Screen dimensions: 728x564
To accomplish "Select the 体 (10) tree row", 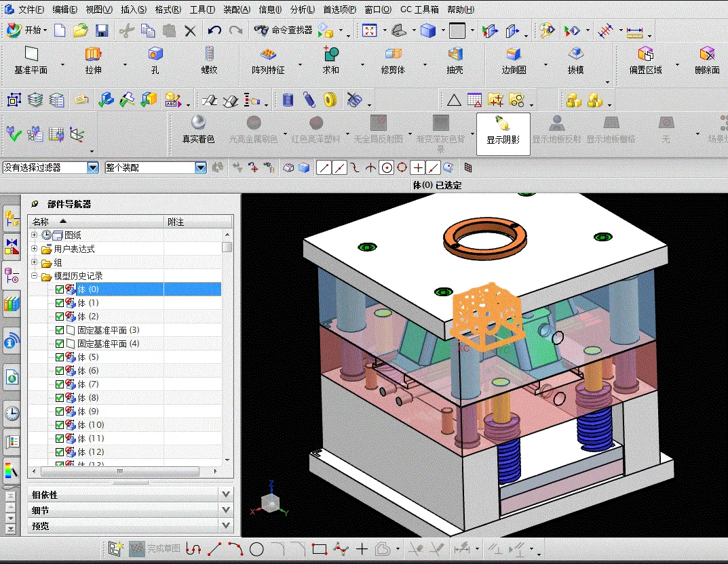I will tap(124, 425).
